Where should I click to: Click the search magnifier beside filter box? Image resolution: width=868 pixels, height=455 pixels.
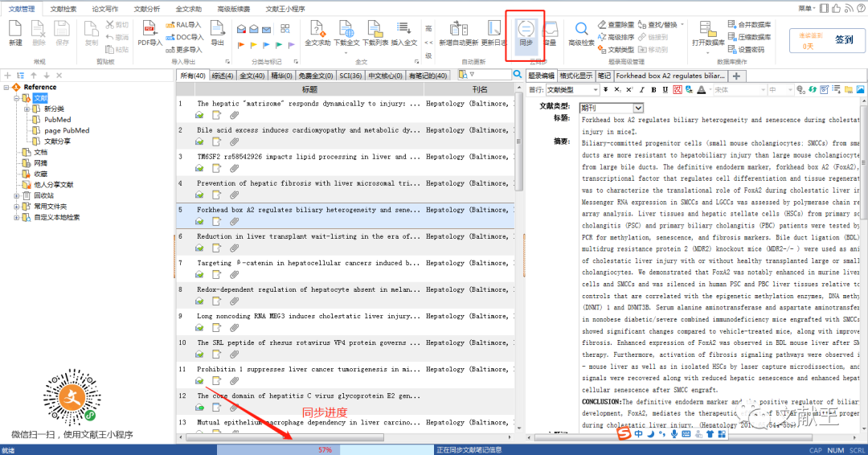tap(517, 74)
